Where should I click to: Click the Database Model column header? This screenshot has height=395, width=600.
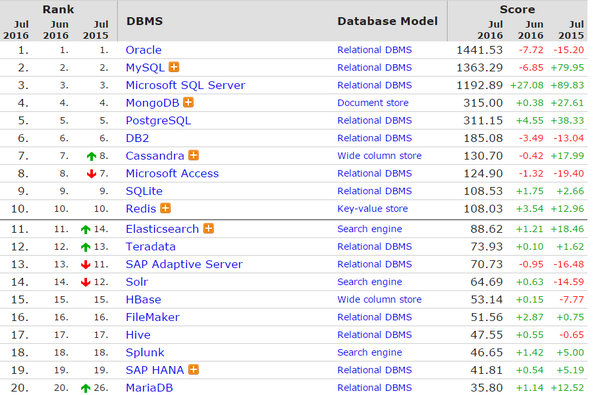387,21
